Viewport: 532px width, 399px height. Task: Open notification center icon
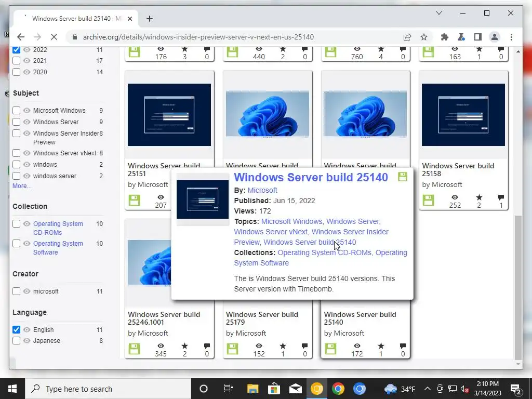pos(516,389)
